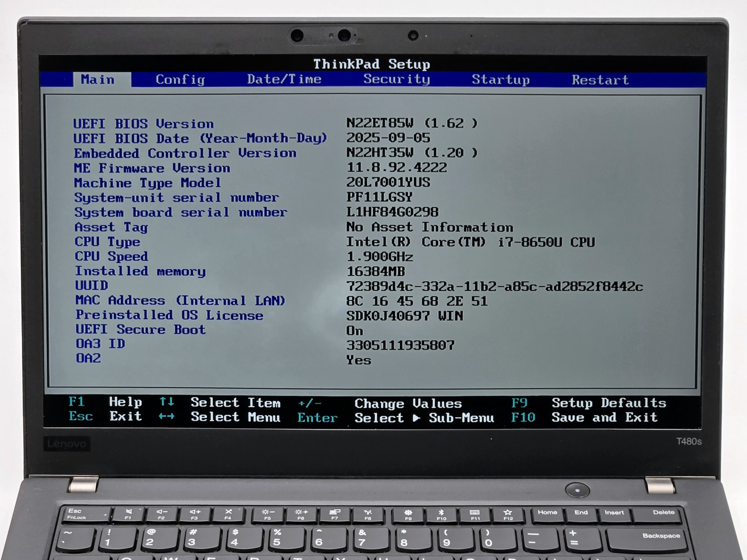This screenshot has width=747, height=560.
Task: Click the model value 20L7001YUS
Action: pos(388,182)
